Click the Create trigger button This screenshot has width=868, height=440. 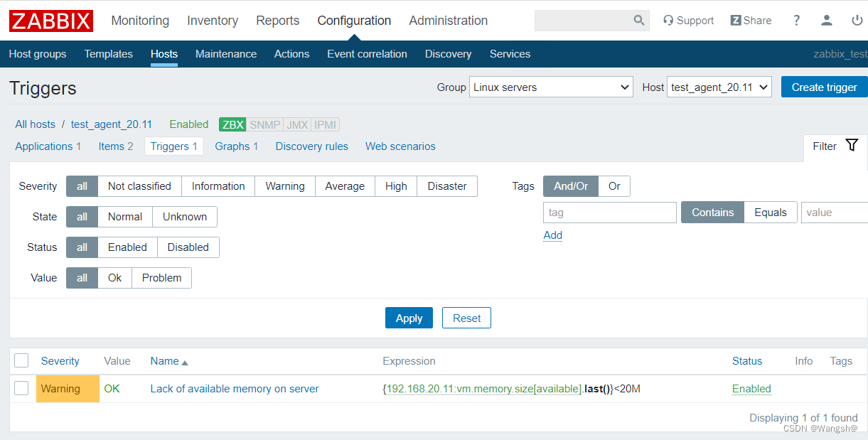[825, 87]
